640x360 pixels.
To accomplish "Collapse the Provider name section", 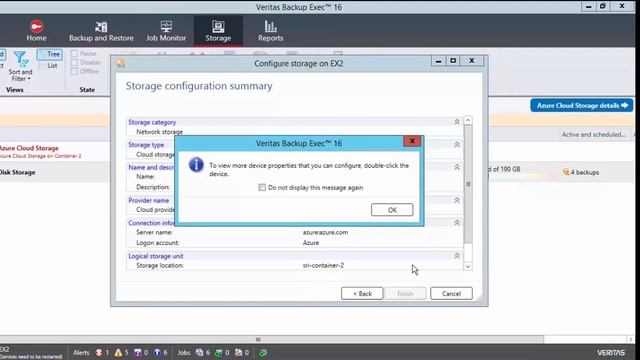I will point(457,200).
